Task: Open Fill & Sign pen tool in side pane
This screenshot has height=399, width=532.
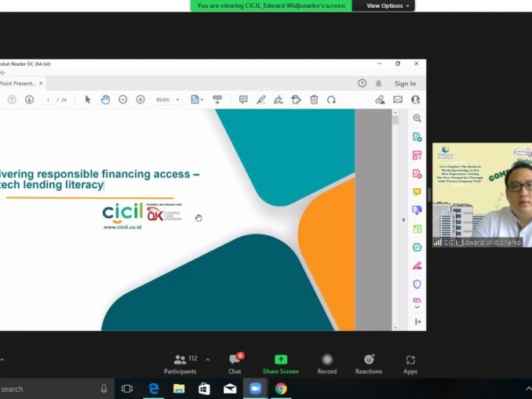Action: pyautogui.click(x=417, y=266)
